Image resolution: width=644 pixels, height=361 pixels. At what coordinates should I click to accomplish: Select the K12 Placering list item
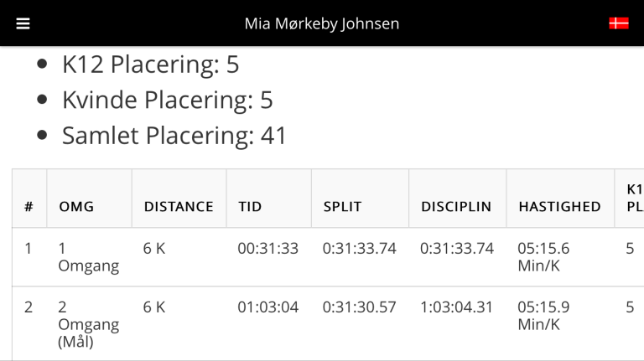click(x=151, y=64)
